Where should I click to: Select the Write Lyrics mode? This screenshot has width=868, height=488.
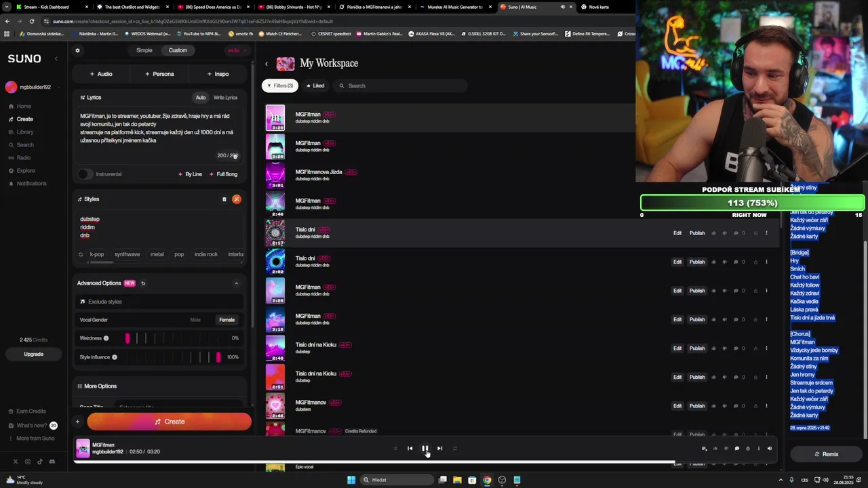(x=225, y=98)
